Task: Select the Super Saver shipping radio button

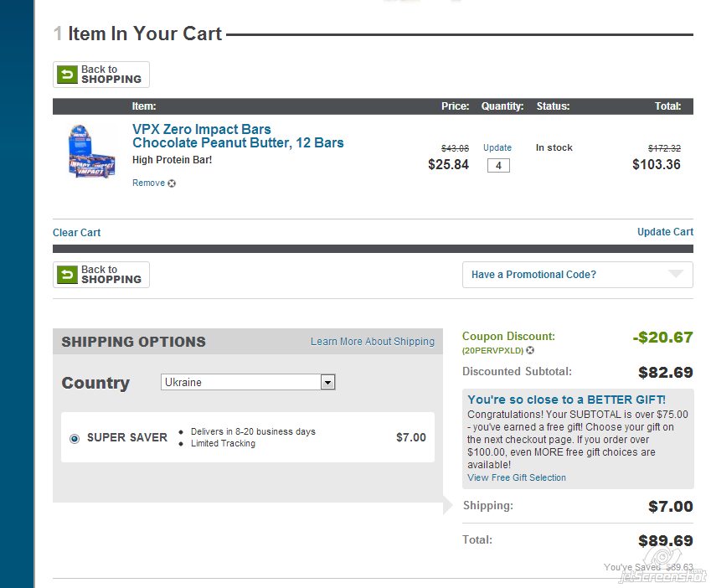Action: 75,438
